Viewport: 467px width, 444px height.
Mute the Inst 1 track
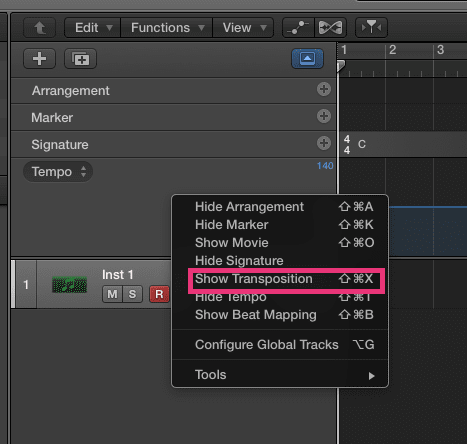112,294
